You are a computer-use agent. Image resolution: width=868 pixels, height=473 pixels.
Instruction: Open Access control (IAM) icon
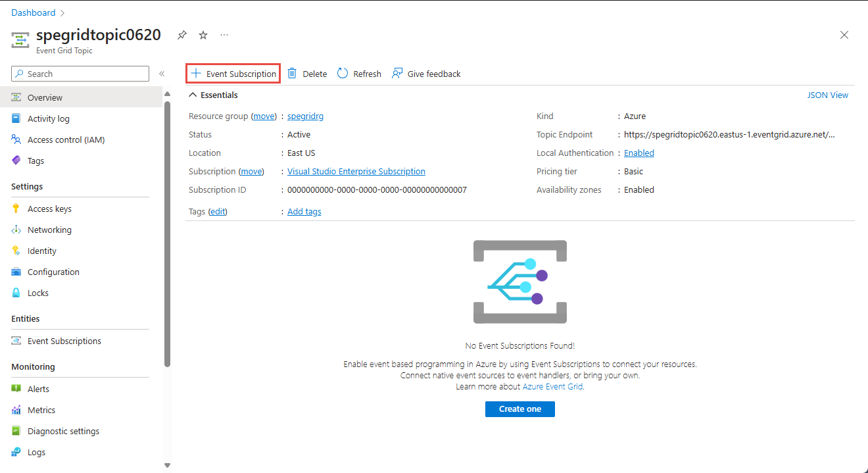[x=16, y=139]
